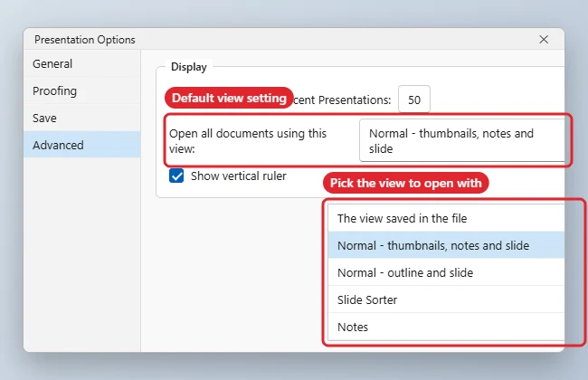Open the General options category
The height and width of the screenshot is (380, 588).
pyautogui.click(x=81, y=63)
